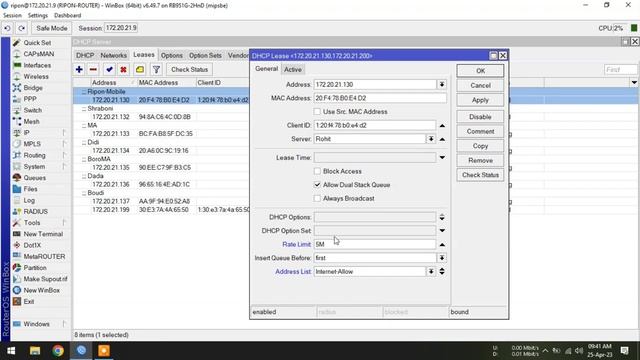This screenshot has width=640, height=360.
Task: Open Log in sidebar
Action: (x=29, y=200)
